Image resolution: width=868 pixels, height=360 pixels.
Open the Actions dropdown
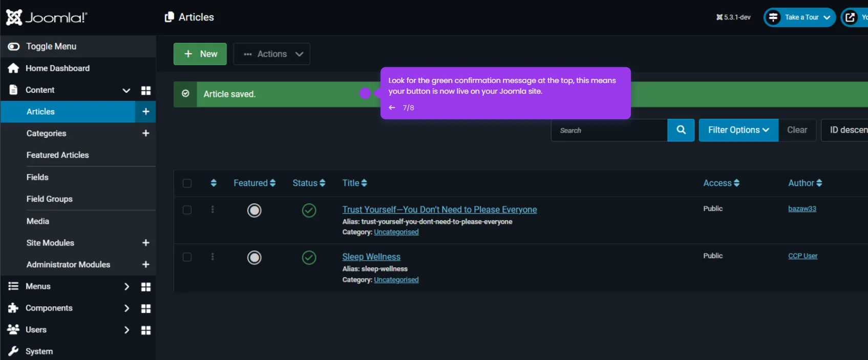click(271, 54)
